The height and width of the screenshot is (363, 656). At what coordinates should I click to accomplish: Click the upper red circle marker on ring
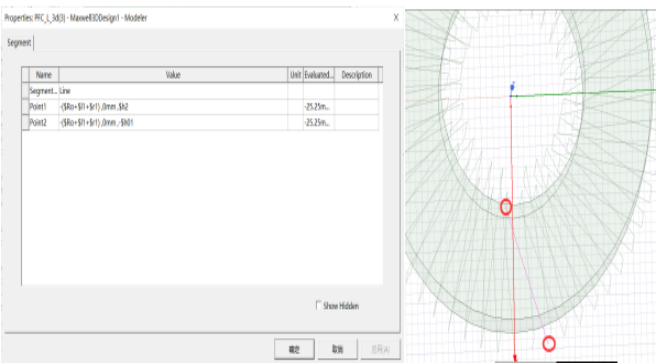click(x=506, y=207)
